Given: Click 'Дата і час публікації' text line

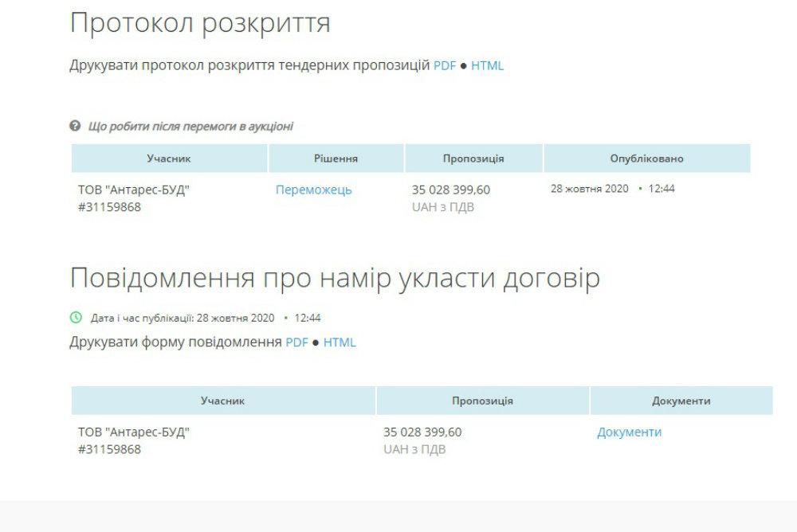Looking at the screenshot, I should tap(206, 318).
